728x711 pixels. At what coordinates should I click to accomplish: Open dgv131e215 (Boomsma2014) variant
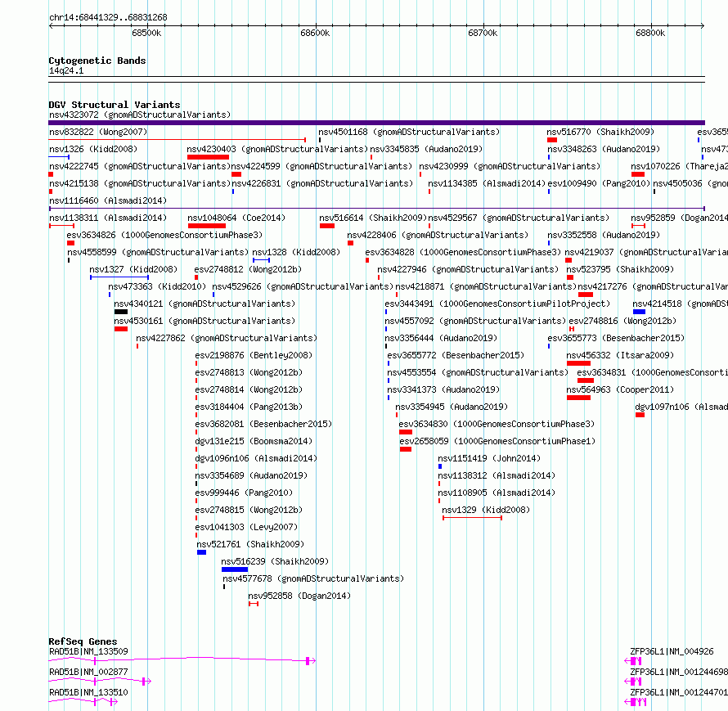(254, 441)
